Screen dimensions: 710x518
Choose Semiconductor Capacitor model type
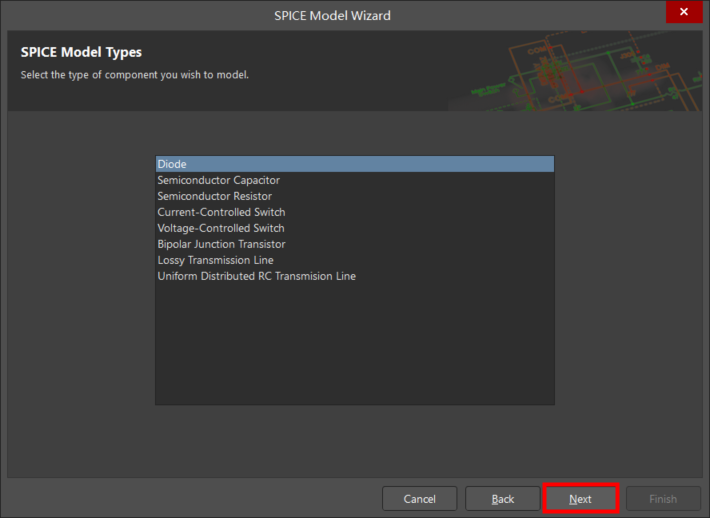[x=218, y=180]
